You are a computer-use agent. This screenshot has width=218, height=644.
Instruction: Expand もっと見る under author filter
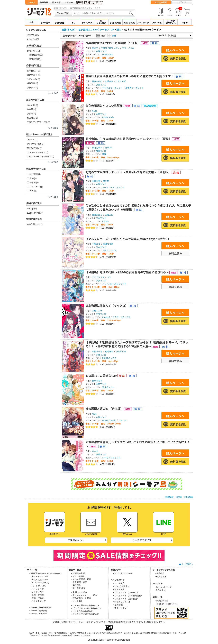[x=53, y=93]
